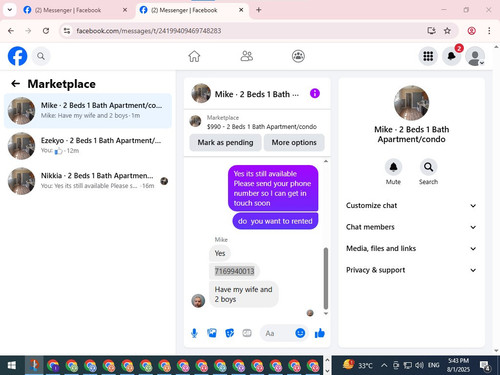Go to the Home feed icon

pos(194,56)
